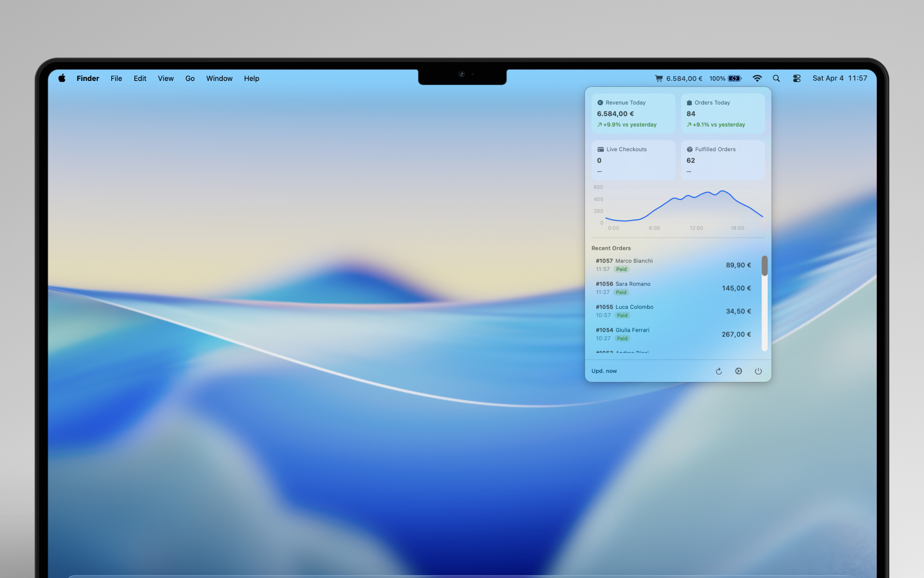This screenshot has width=924, height=578.
Task: Click the 12:00 chart axis label
Action: pyautogui.click(x=696, y=228)
